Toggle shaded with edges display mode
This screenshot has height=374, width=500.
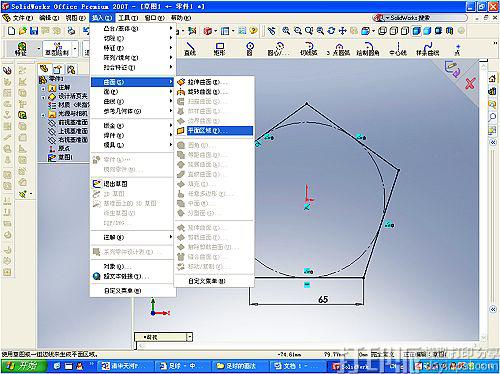tap(416, 31)
